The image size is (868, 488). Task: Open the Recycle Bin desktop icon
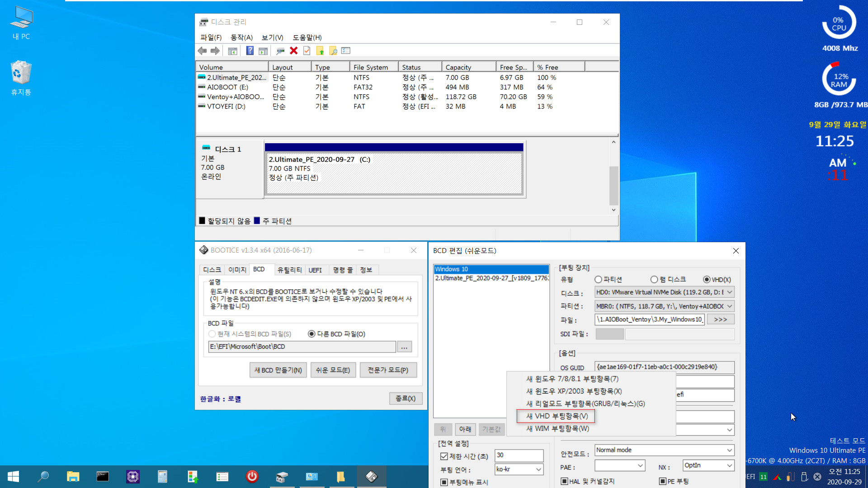click(21, 78)
